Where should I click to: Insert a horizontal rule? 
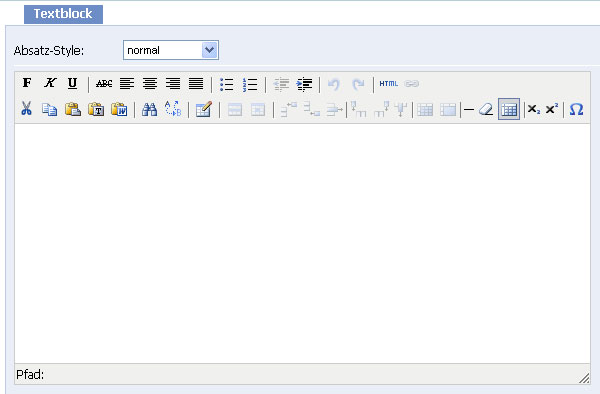(x=469, y=110)
